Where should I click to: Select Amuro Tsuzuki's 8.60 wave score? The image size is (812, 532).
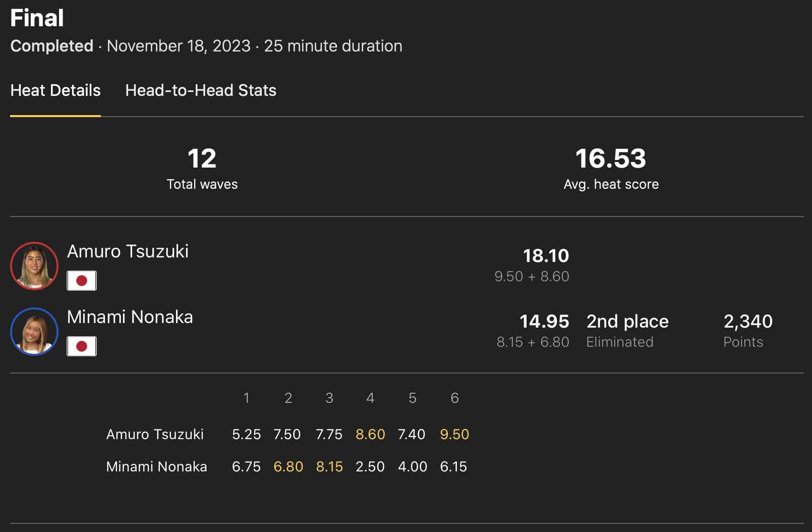pyautogui.click(x=370, y=434)
